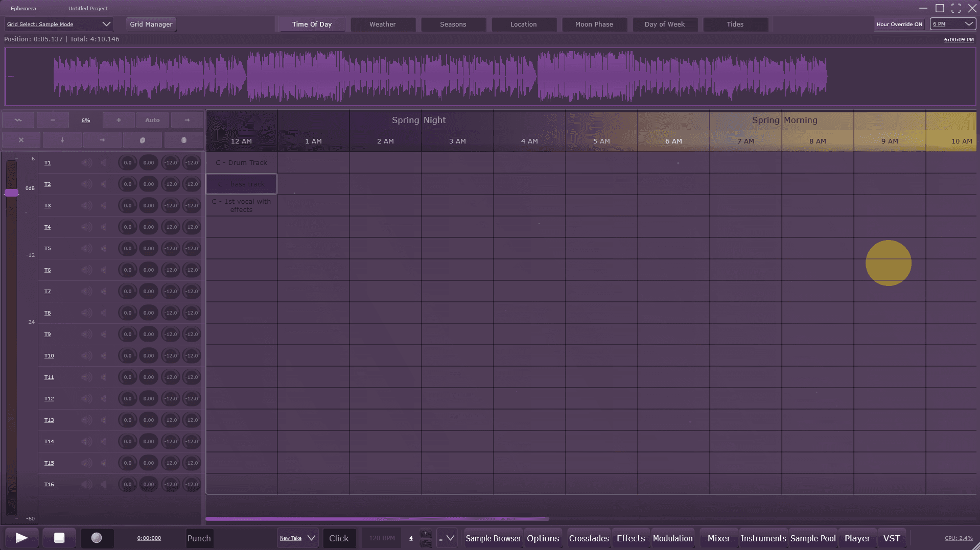Zoom in with the plus button

coord(119,120)
